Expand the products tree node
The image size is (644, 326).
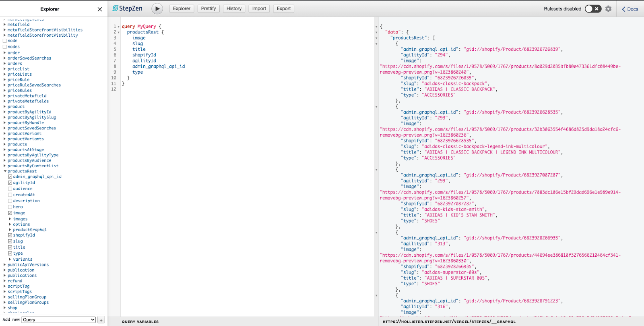click(5, 144)
